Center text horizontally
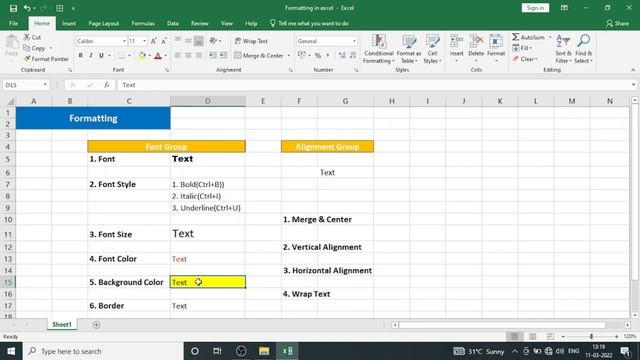This screenshot has height=360, width=640. [x=188, y=56]
